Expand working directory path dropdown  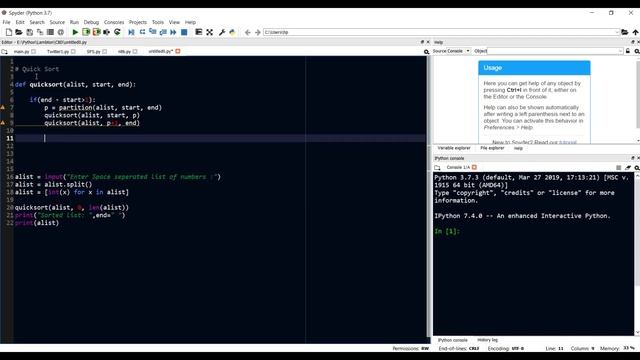click(617, 32)
